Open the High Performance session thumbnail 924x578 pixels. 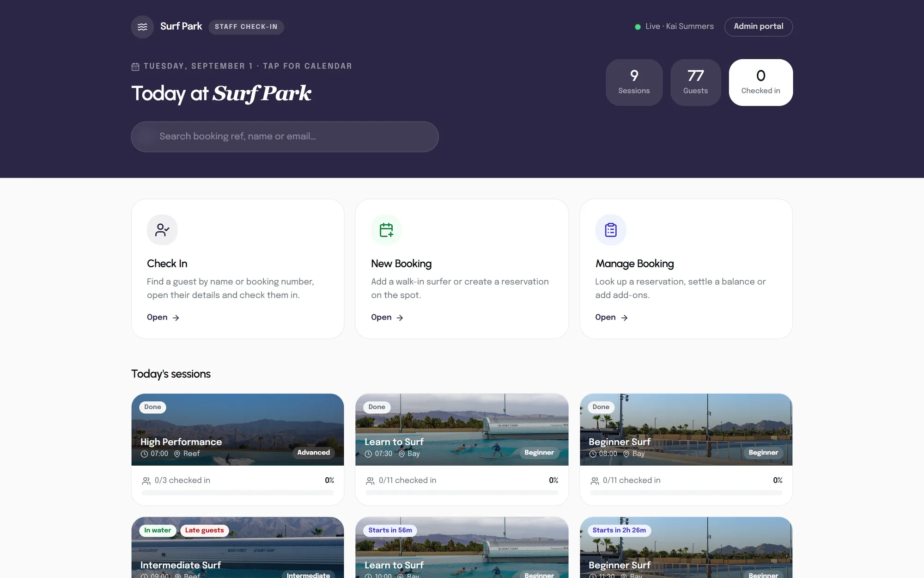(x=237, y=430)
